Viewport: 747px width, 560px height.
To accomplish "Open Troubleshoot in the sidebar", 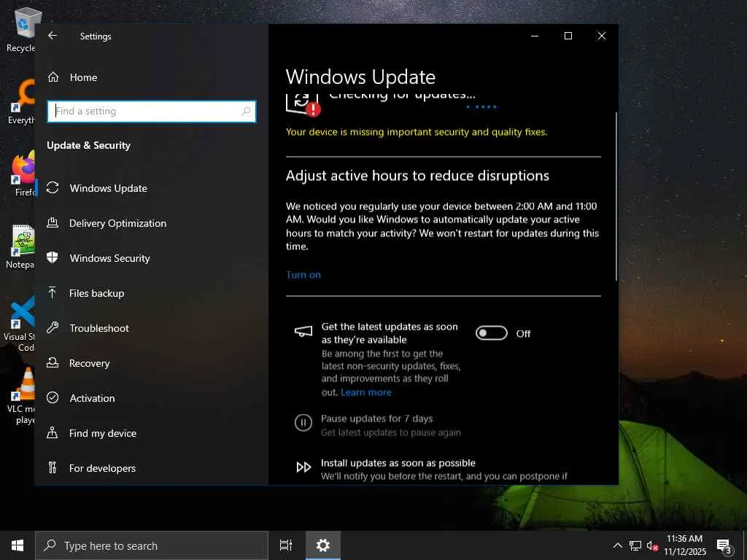I will pos(99,328).
